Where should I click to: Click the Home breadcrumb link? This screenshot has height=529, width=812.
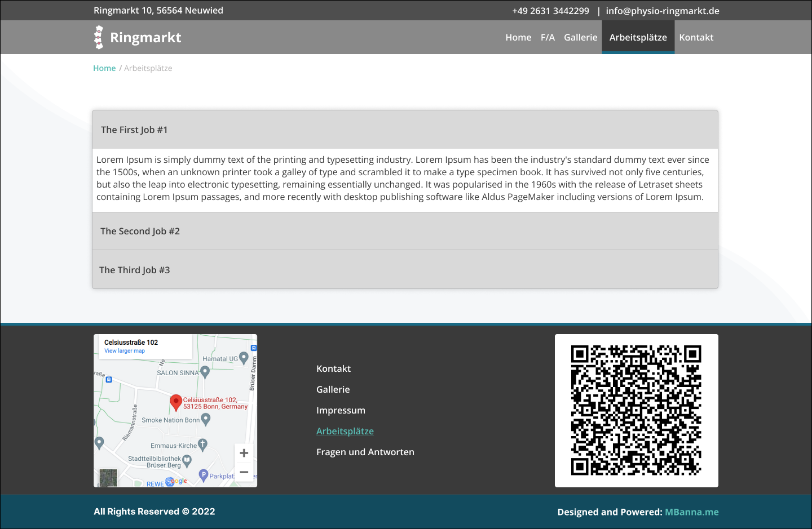coord(104,68)
